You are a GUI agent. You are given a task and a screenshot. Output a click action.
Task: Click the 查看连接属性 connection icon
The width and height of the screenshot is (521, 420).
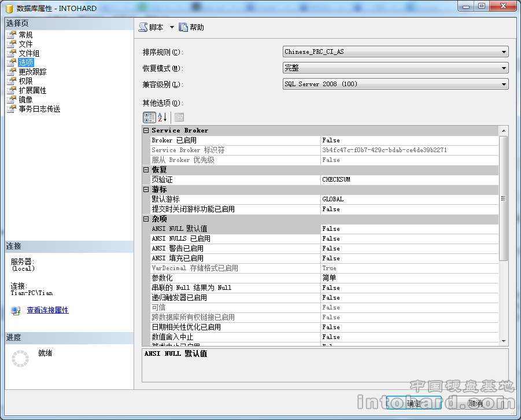pos(16,311)
